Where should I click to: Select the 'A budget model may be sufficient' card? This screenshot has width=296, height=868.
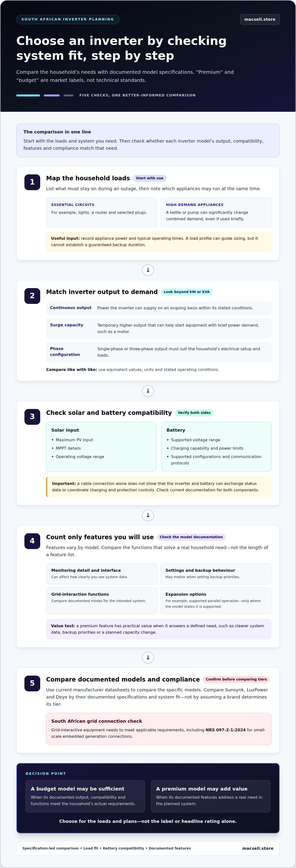[x=85, y=796]
